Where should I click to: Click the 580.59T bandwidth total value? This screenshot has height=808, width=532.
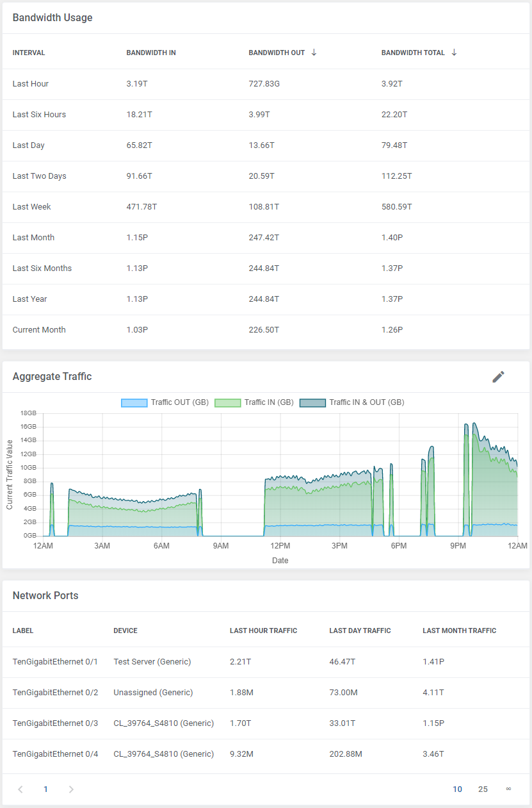[397, 207]
